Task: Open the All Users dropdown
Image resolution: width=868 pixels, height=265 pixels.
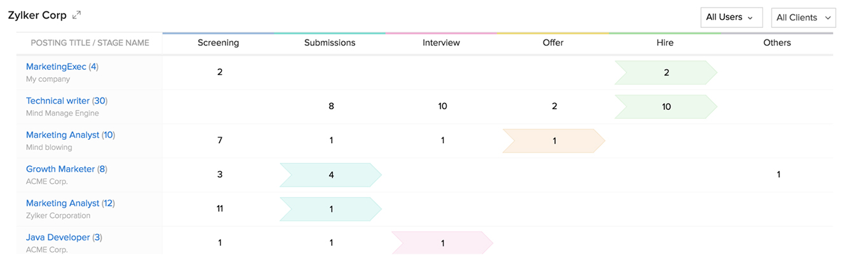Action: 731,17
